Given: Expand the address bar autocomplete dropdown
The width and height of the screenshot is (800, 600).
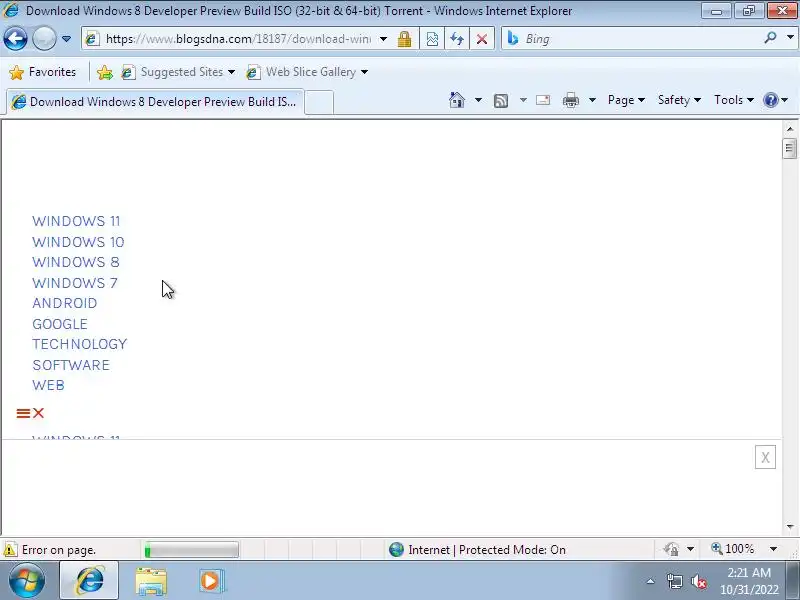Looking at the screenshot, I should 383,39.
